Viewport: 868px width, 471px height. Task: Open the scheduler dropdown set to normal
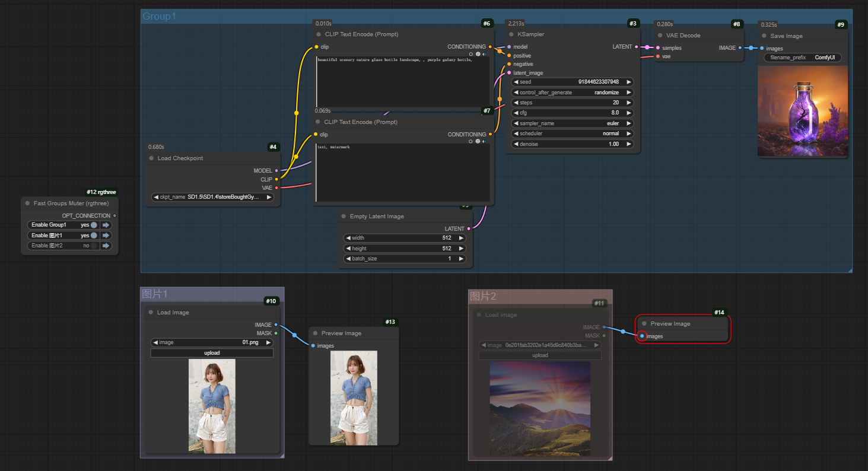pyautogui.click(x=572, y=133)
